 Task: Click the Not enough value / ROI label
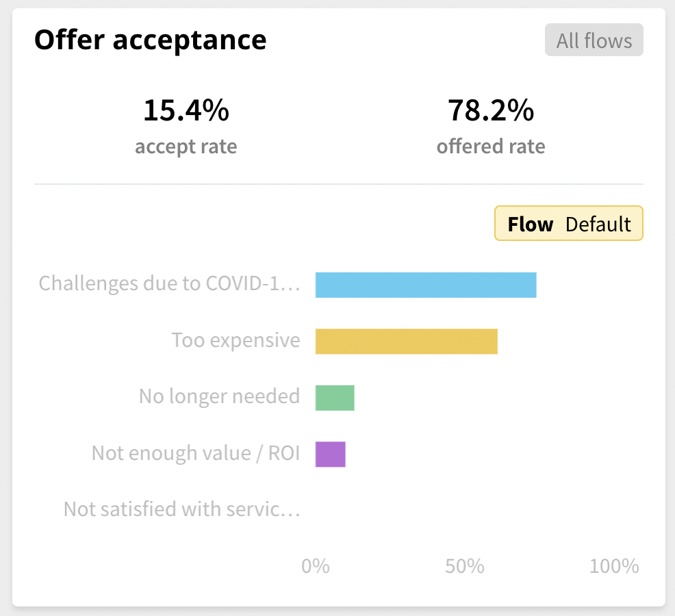tap(196, 453)
